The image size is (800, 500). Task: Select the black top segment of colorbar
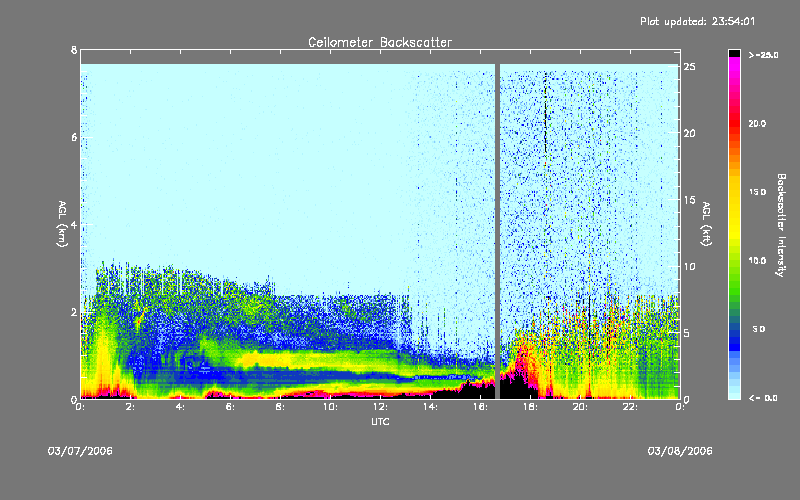(735, 52)
